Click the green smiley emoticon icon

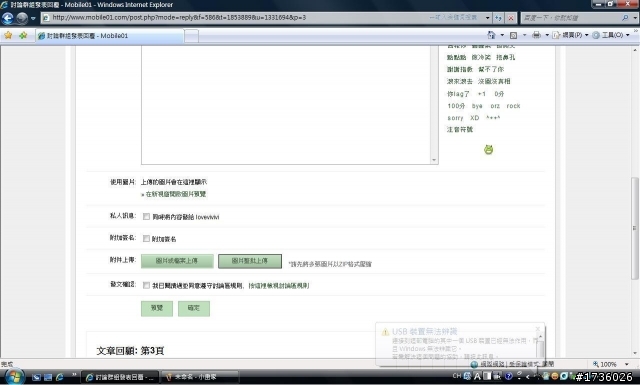pos(488,149)
